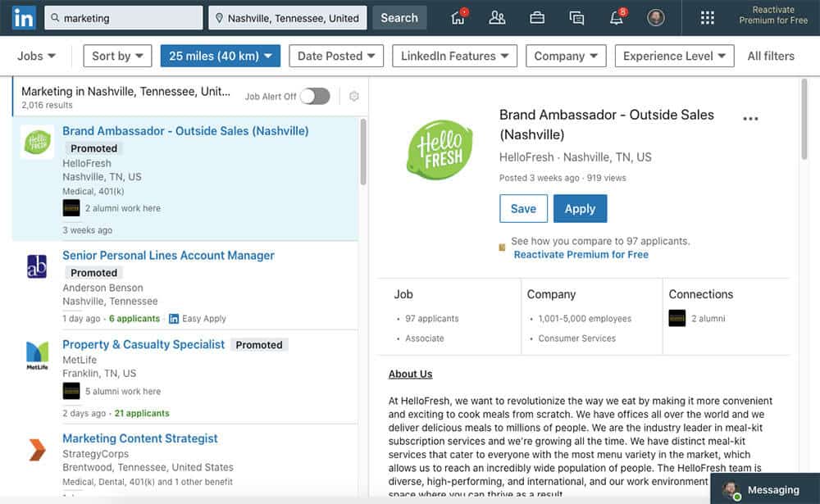Click alumni icon on MetLife listing
Screen dimensions: 820x504
[71, 391]
